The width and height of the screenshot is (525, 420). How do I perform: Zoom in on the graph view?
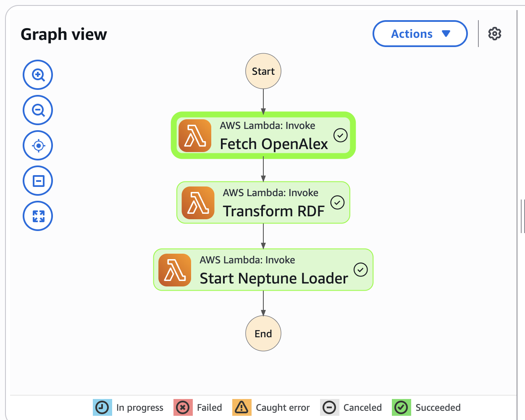point(38,75)
